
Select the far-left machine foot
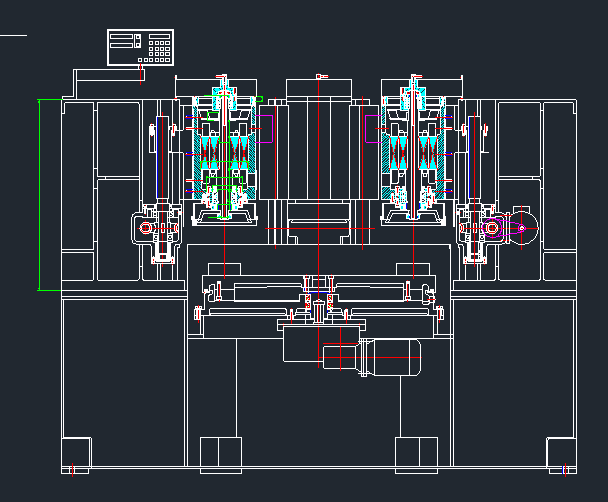point(76,454)
